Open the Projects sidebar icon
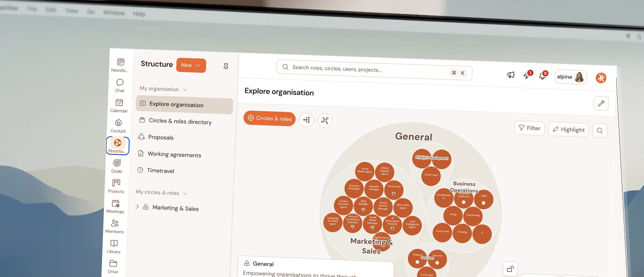Image resolution: width=644 pixels, height=277 pixels. [x=116, y=186]
